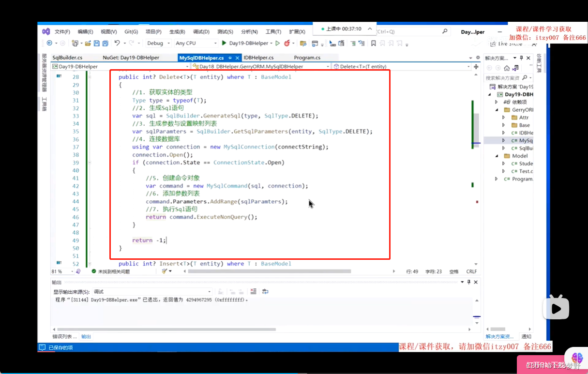The height and width of the screenshot is (374, 588).
Task: Collapse the GerryORM folder
Action: [496, 110]
